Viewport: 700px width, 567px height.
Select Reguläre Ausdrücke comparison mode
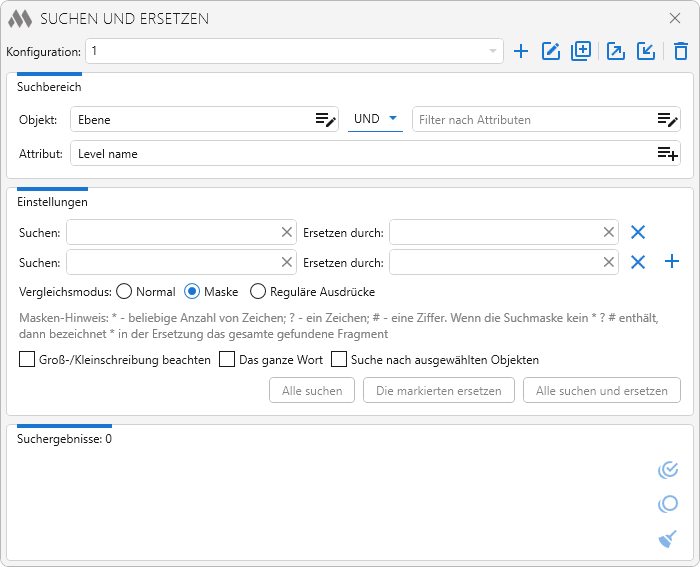point(258,292)
